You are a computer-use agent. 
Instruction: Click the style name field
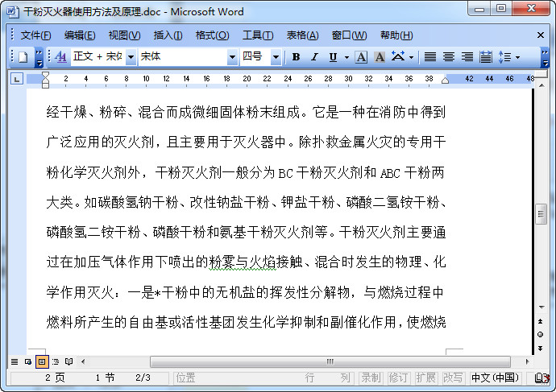98,56
